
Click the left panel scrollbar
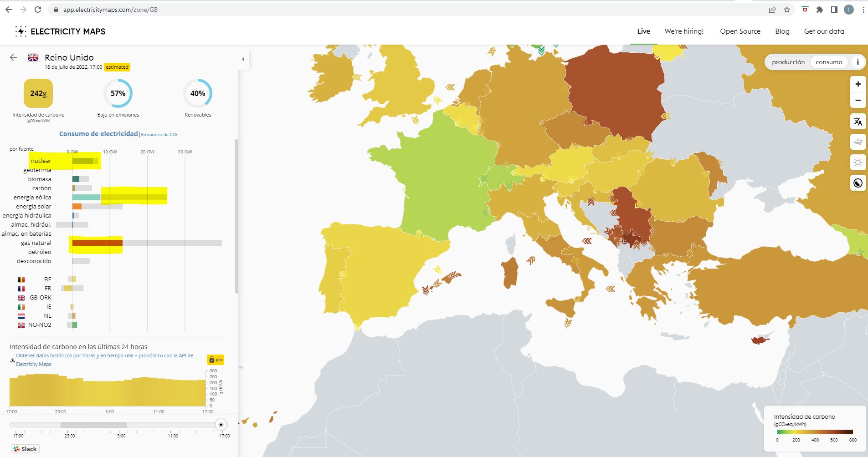[236, 216]
